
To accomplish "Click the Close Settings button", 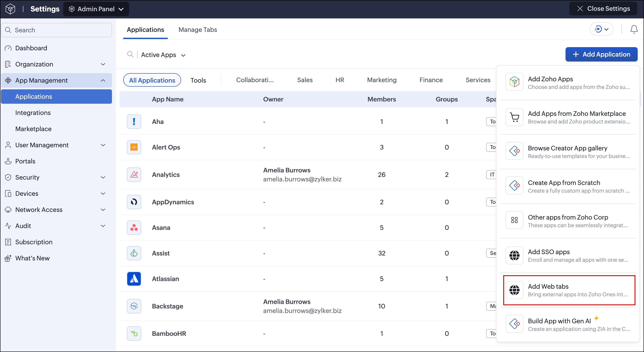I will point(603,9).
